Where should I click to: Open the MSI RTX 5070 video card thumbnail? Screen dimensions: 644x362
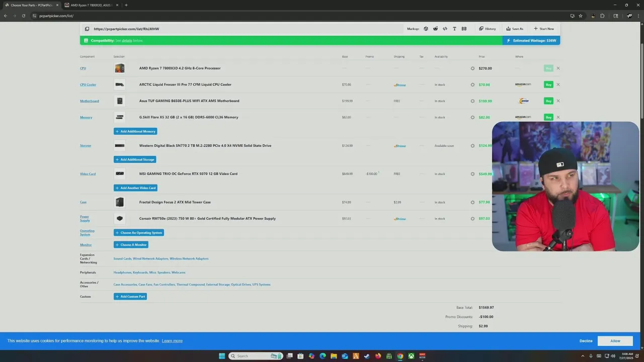click(x=119, y=174)
